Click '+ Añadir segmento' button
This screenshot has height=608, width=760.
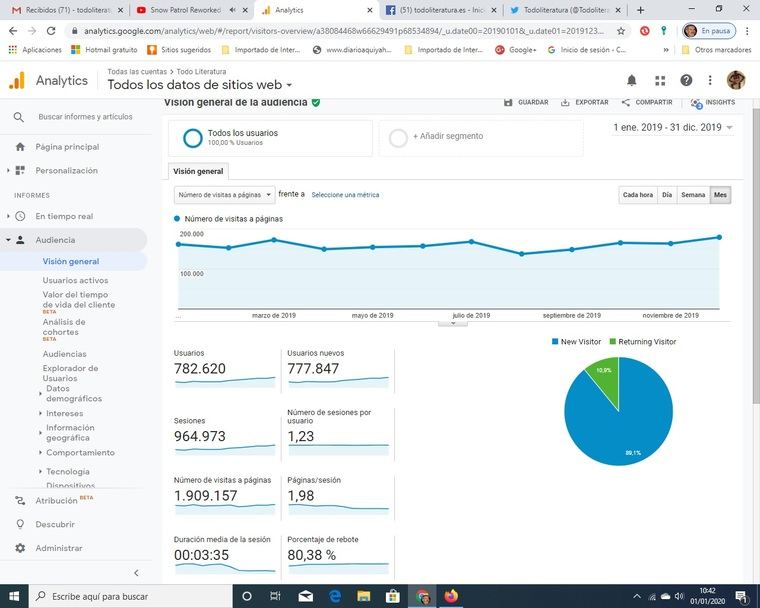coord(447,137)
